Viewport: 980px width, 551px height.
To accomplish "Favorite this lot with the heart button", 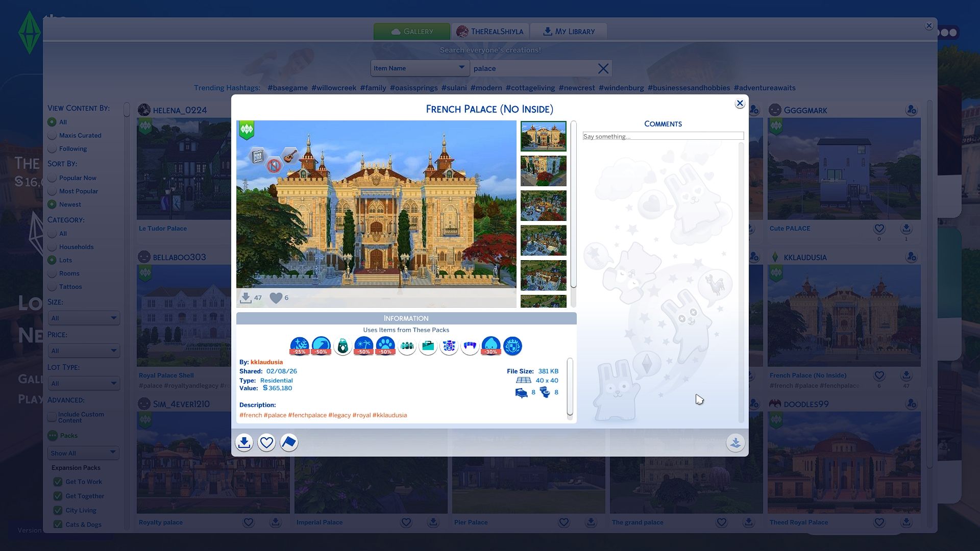I will click(x=266, y=442).
